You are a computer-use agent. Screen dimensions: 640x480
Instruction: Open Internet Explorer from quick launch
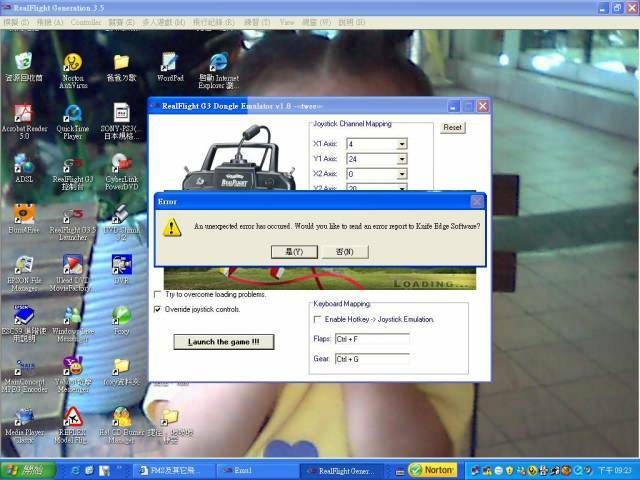click(75, 471)
